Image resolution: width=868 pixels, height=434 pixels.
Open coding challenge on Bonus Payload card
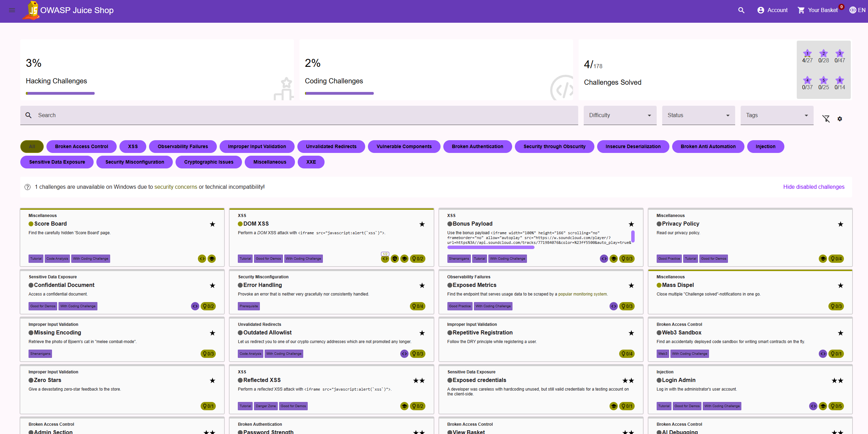click(x=604, y=259)
